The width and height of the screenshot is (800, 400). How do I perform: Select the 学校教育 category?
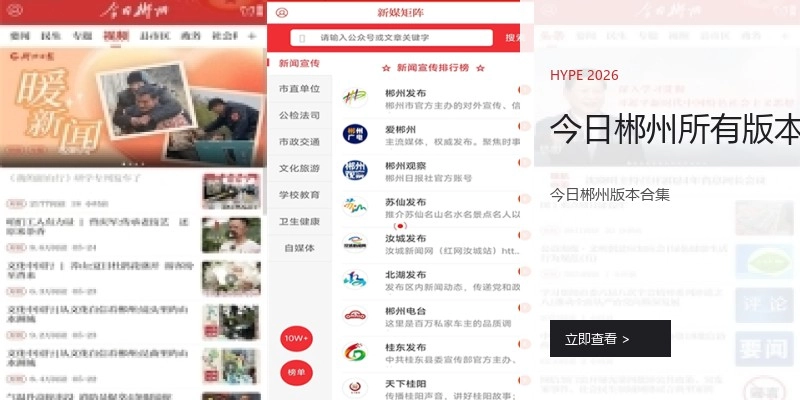299,195
